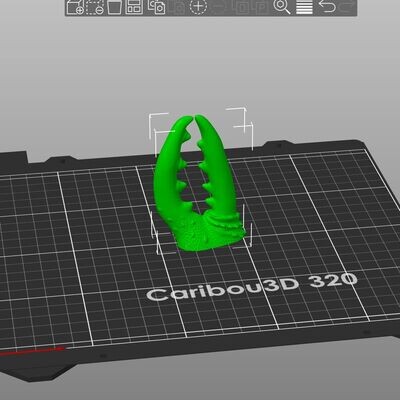The image size is (400, 400).
Task: Toggle variable layer height striped icon
Action: coord(304,7)
